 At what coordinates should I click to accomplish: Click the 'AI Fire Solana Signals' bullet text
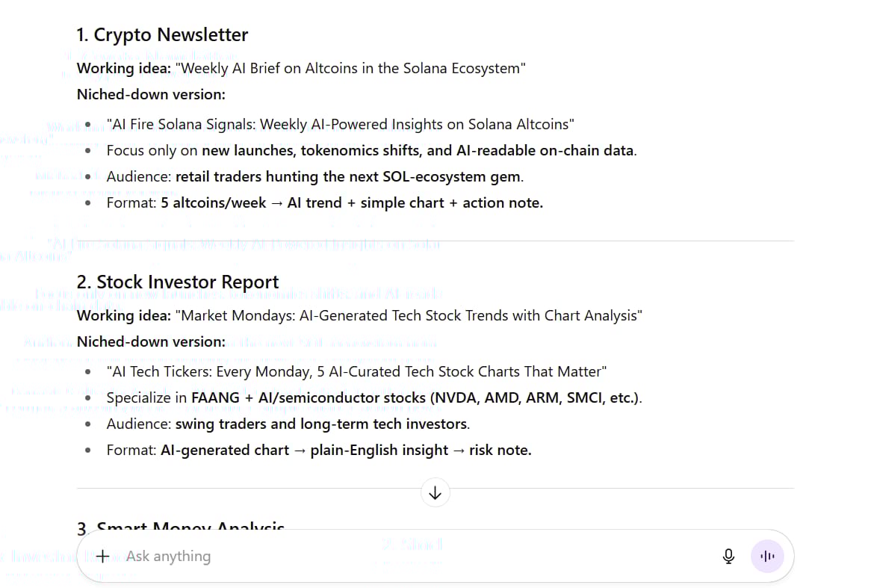[x=340, y=124]
